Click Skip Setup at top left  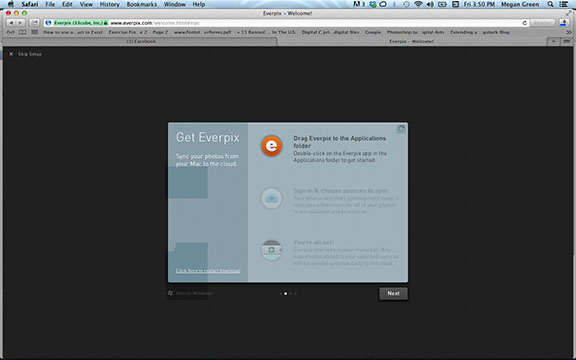click(25, 54)
